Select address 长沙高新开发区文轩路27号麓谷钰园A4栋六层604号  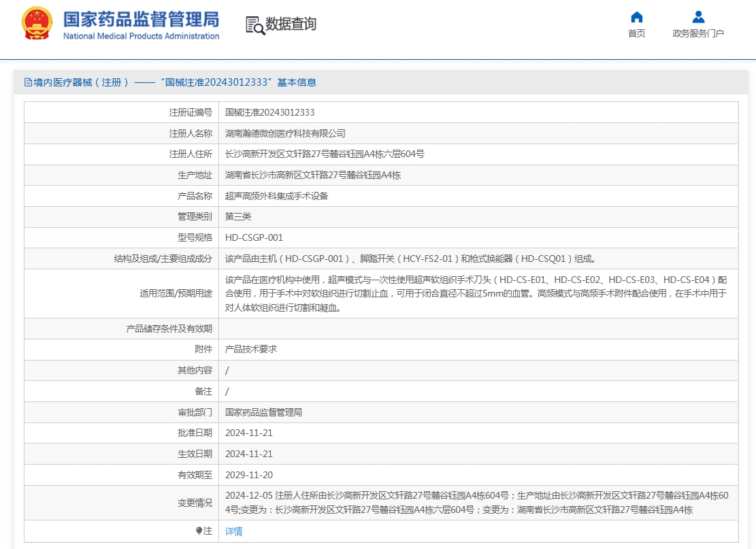point(325,154)
